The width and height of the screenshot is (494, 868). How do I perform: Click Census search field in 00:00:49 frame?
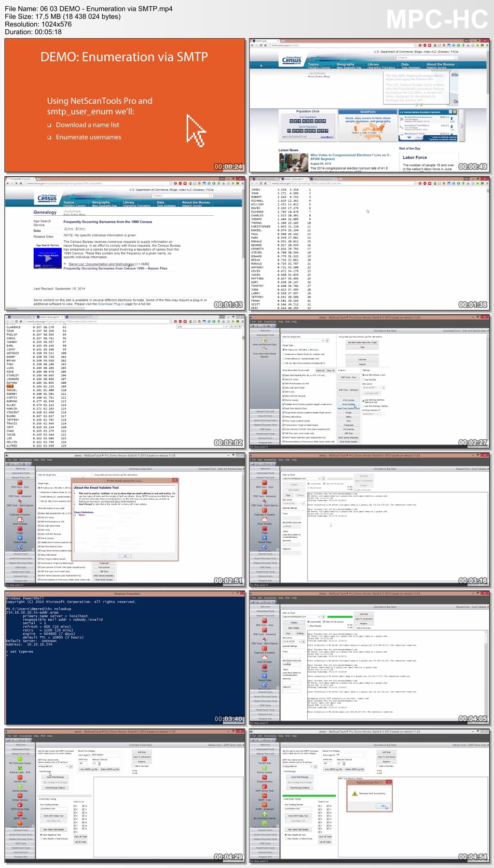(x=426, y=57)
